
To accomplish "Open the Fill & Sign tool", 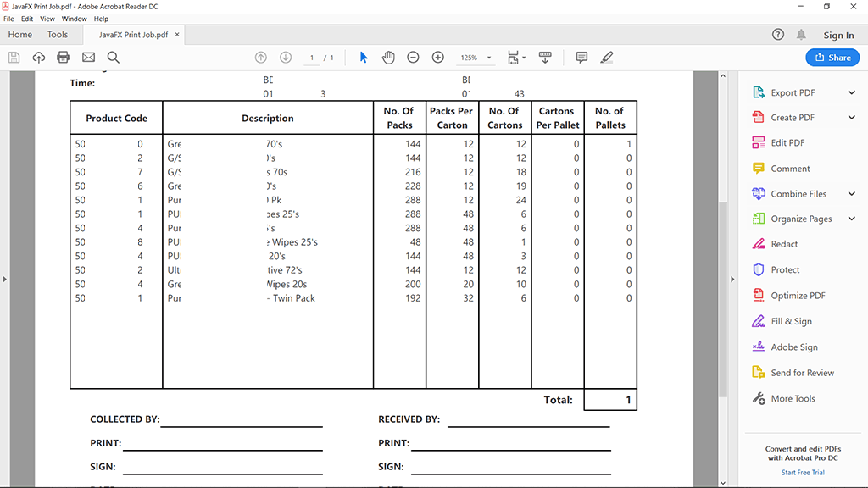I will (791, 321).
